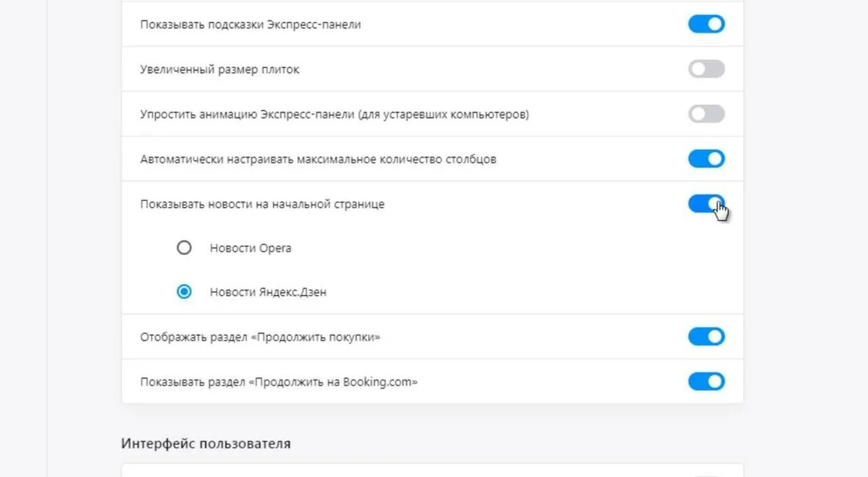Click «Автоматически настраивать максимальное количество столбцов» text
The width and height of the screenshot is (868, 477).
[x=318, y=159]
